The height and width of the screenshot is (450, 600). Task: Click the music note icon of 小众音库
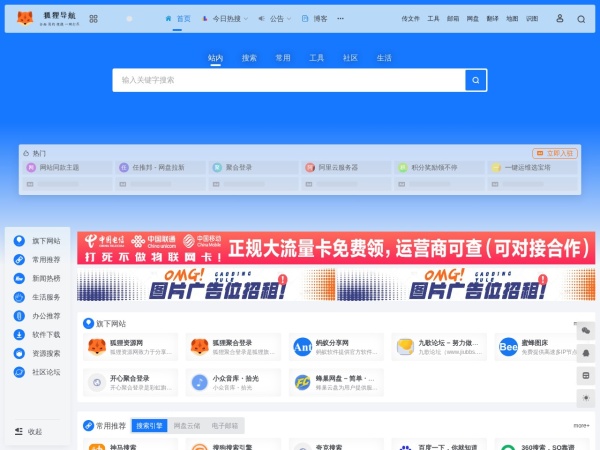(199, 382)
